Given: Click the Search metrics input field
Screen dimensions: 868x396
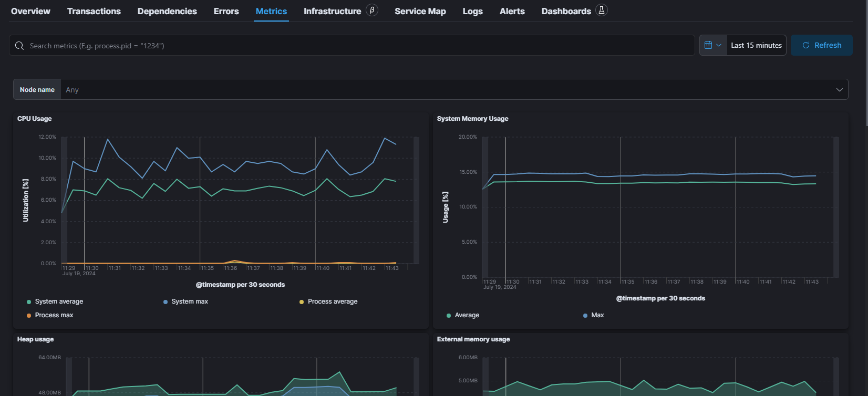Looking at the screenshot, I should 357,46.
